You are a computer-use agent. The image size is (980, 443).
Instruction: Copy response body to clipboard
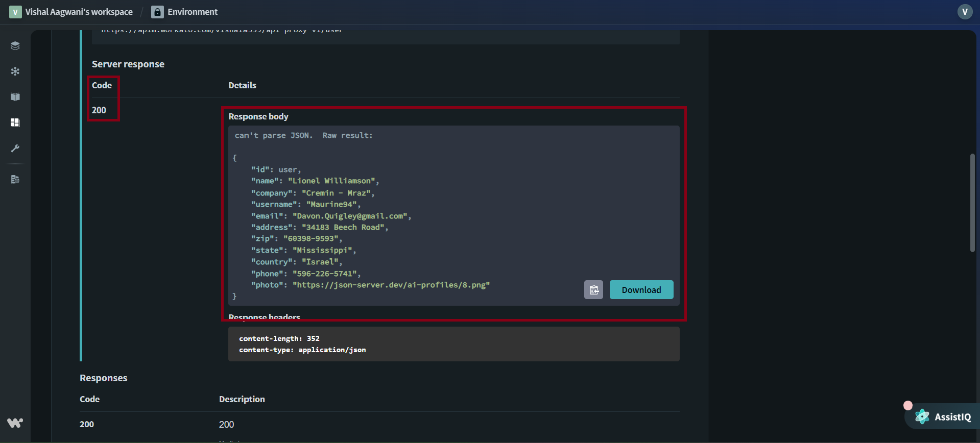593,290
